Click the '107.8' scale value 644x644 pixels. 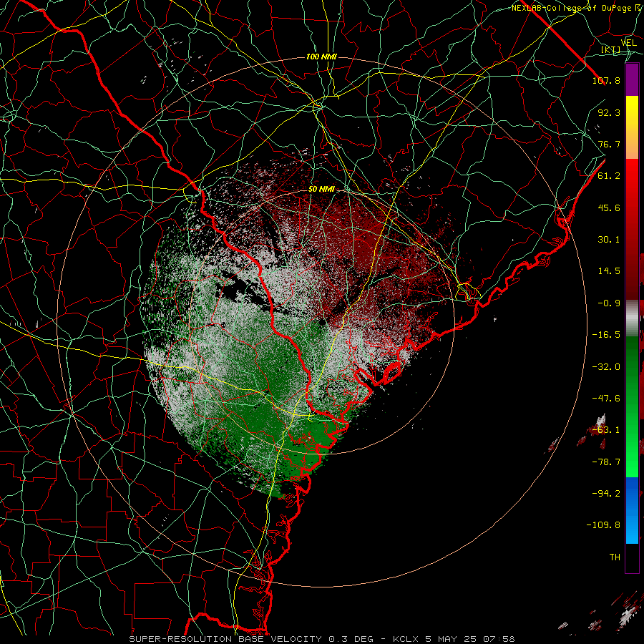tap(606, 80)
